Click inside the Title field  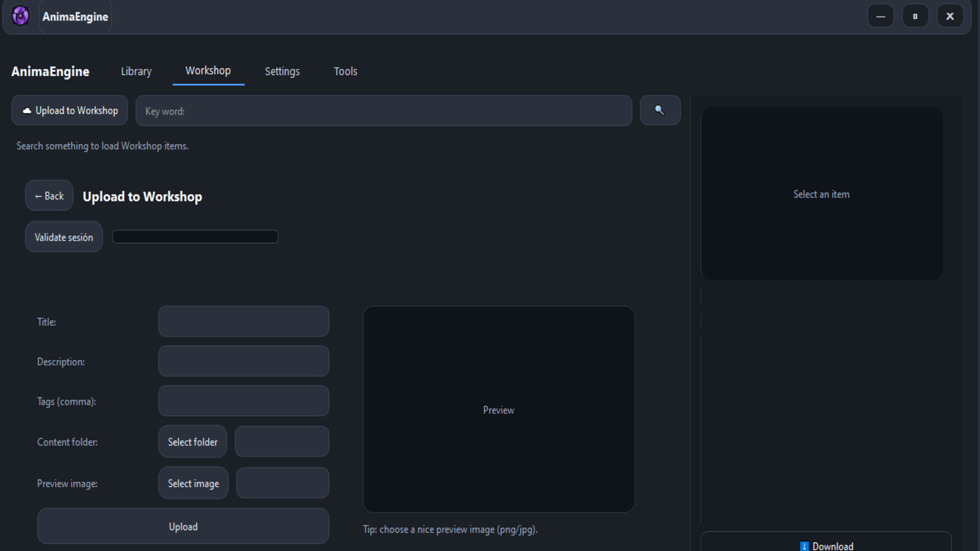click(243, 321)
